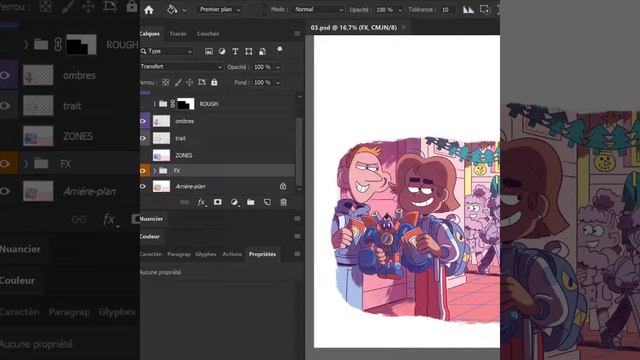Close the 03.psd document tab

tap(404, 27)
